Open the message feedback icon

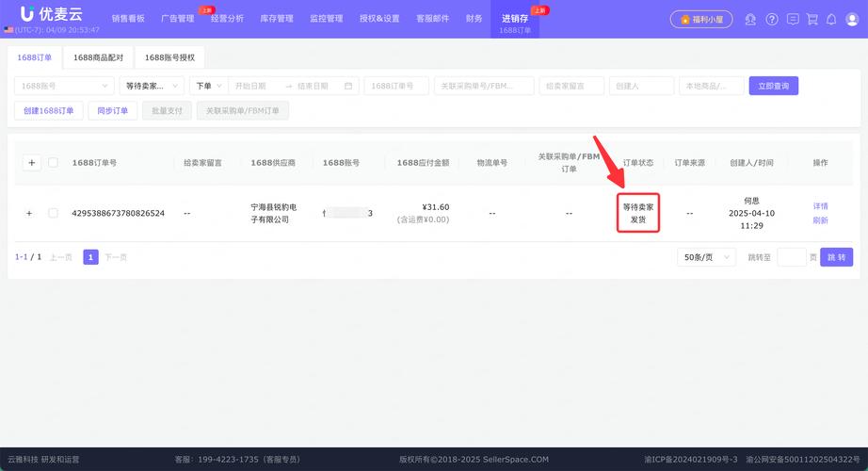pyautogui.click(x=793, y=19)
